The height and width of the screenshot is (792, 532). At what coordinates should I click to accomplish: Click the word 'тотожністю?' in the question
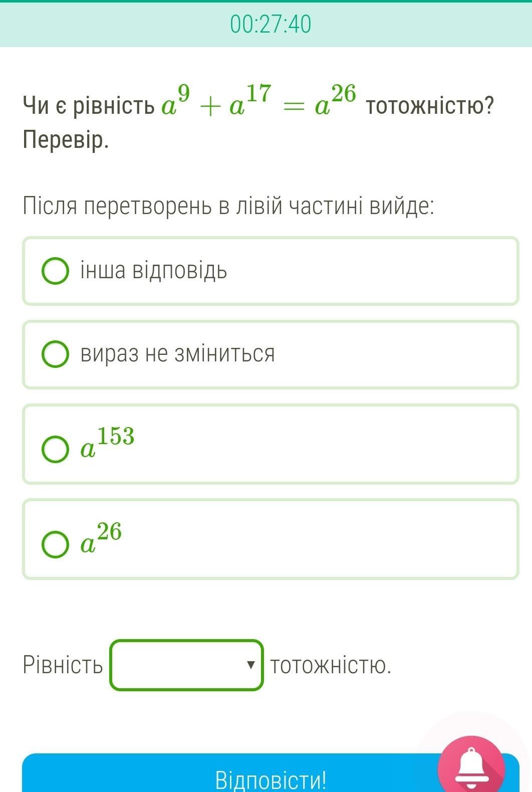click(430, 106)
